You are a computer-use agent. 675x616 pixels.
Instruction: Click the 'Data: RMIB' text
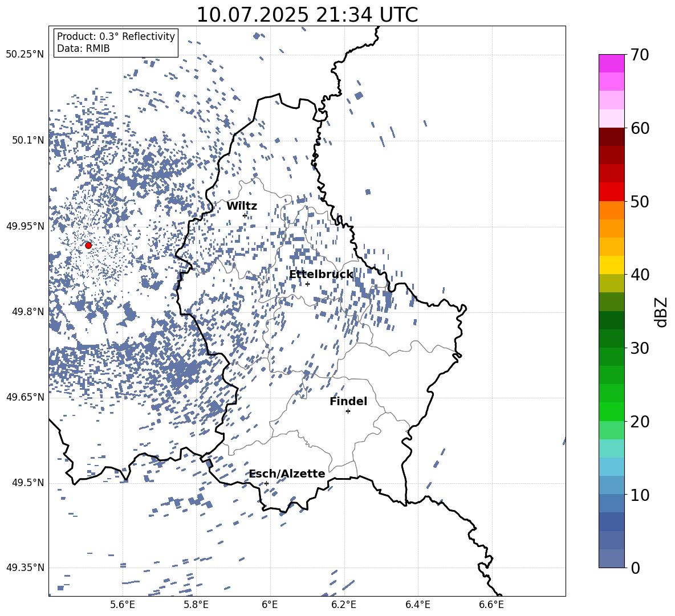pyautogui.click(x=83, y=48)
